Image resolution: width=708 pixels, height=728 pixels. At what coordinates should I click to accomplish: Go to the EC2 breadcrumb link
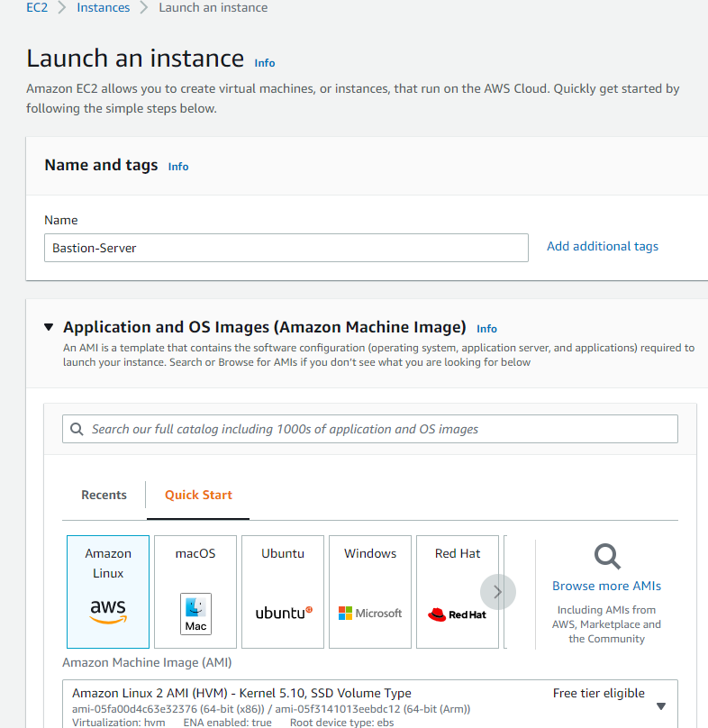pos(37,7)
